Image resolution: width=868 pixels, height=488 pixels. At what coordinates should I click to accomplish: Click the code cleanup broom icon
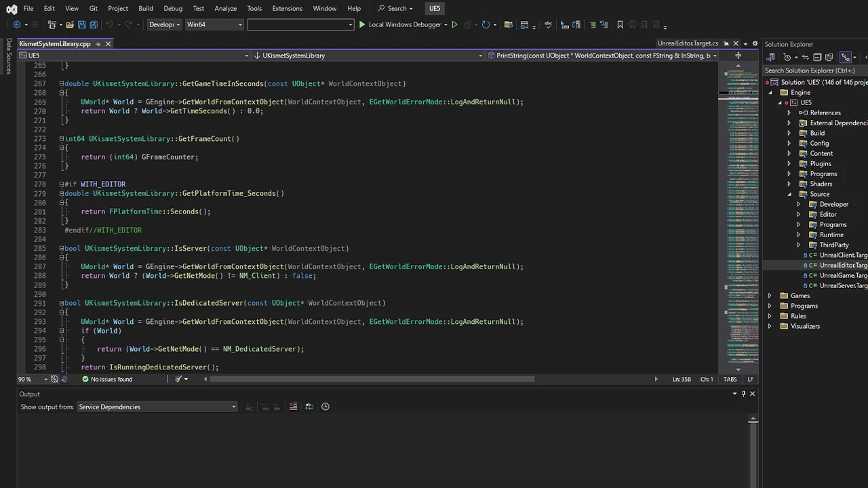click(178, 380)
